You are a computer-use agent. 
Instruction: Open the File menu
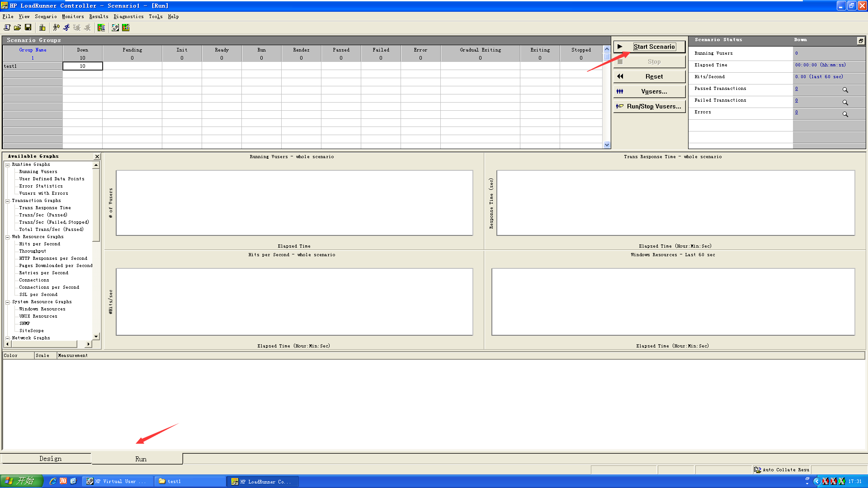tap(8, 17)
